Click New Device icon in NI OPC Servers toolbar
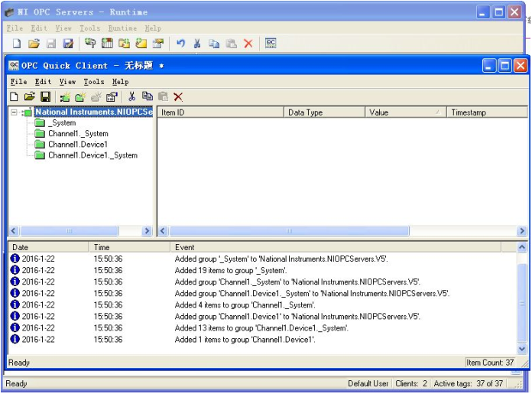Image resolution: width=532 pixels, height=394 pixels. [107, 43]
